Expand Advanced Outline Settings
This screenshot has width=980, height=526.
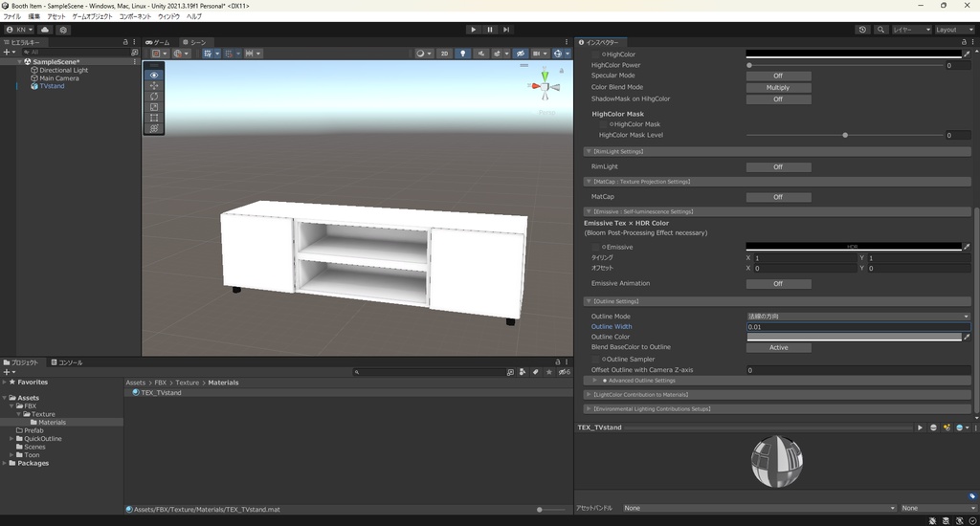[x=777, y=381]
